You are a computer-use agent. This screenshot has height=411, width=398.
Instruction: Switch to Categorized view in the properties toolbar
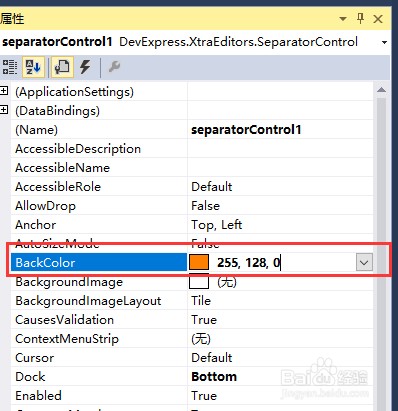coord(10,67)
